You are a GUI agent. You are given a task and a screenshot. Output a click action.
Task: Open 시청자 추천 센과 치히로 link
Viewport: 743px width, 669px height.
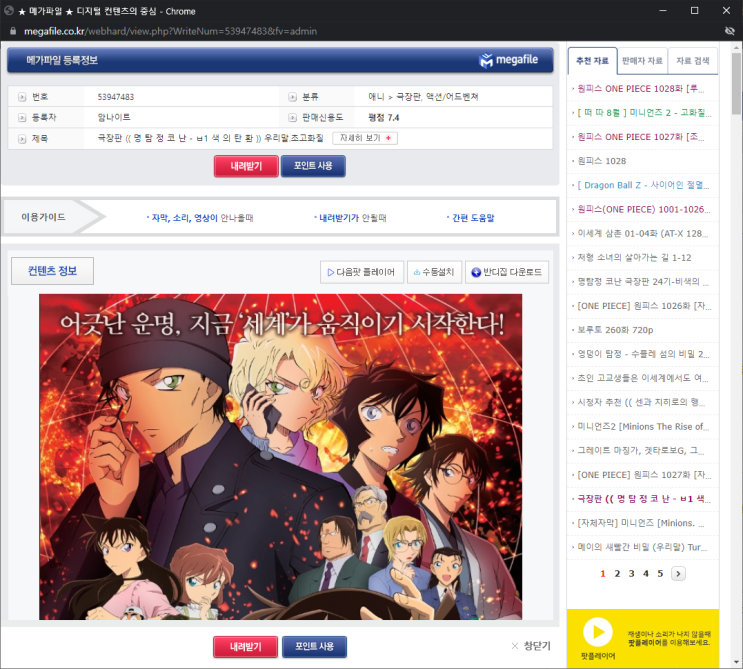tap(641, 402)
